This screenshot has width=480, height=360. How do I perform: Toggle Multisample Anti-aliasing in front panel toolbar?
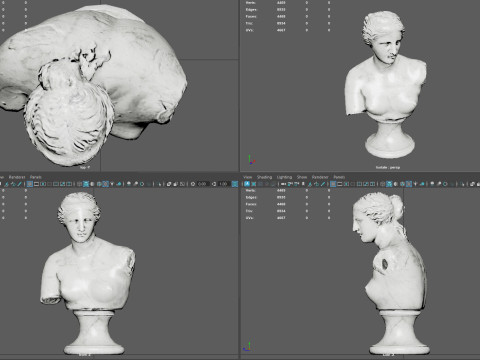(x=142, y=184)
